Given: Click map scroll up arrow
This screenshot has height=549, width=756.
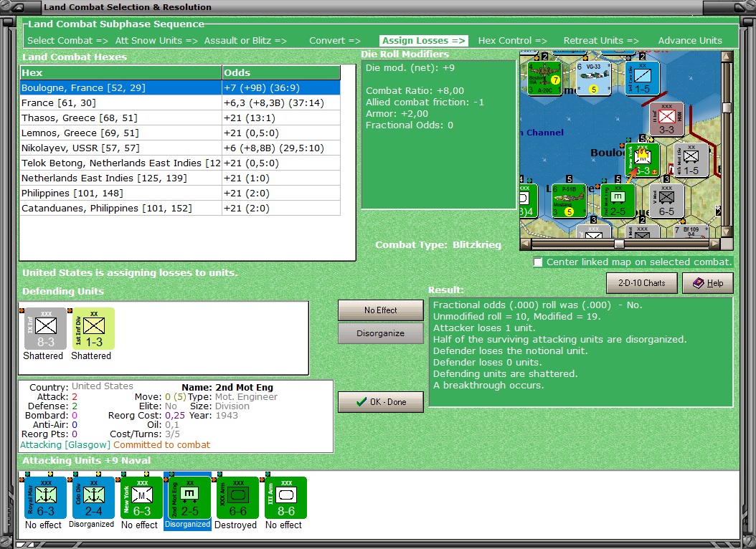Looking at the screenshot, I should [x=727, y=57].
